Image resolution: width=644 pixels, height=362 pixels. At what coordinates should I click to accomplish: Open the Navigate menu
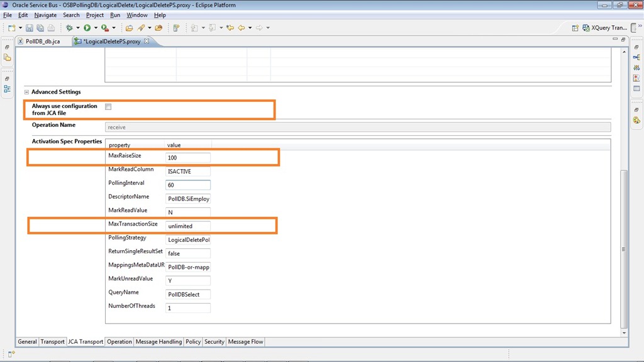coord(45,15)
